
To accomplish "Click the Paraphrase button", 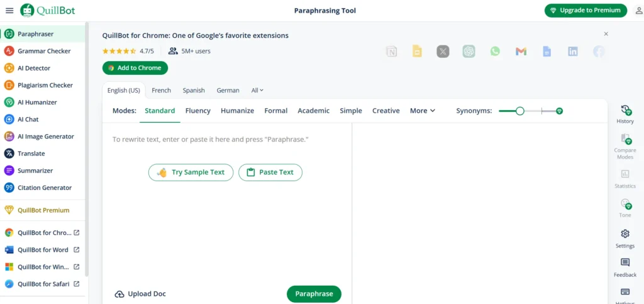I will tap(314, 294).
